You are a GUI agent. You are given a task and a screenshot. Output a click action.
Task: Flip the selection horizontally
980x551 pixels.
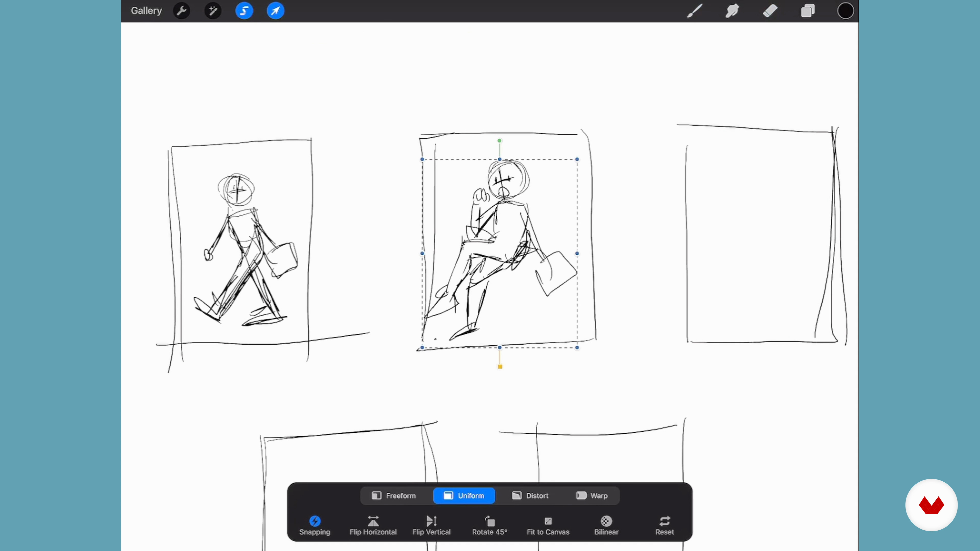pyautogui.click(x=373, y=525)
